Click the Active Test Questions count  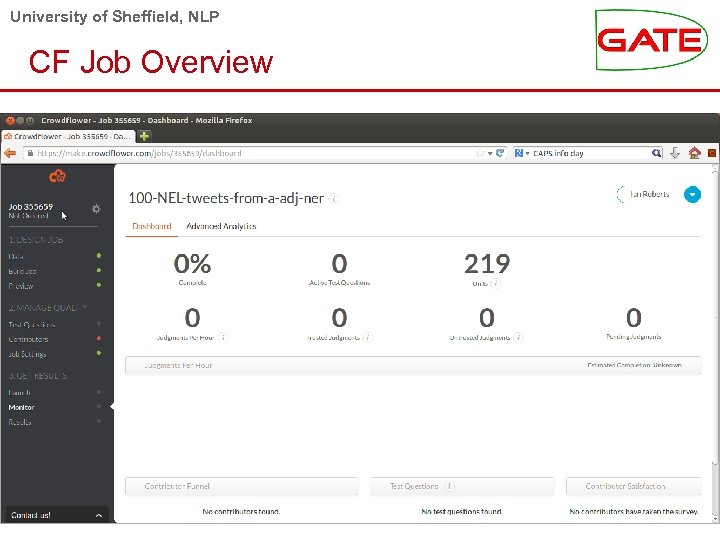tap(339, 264)
